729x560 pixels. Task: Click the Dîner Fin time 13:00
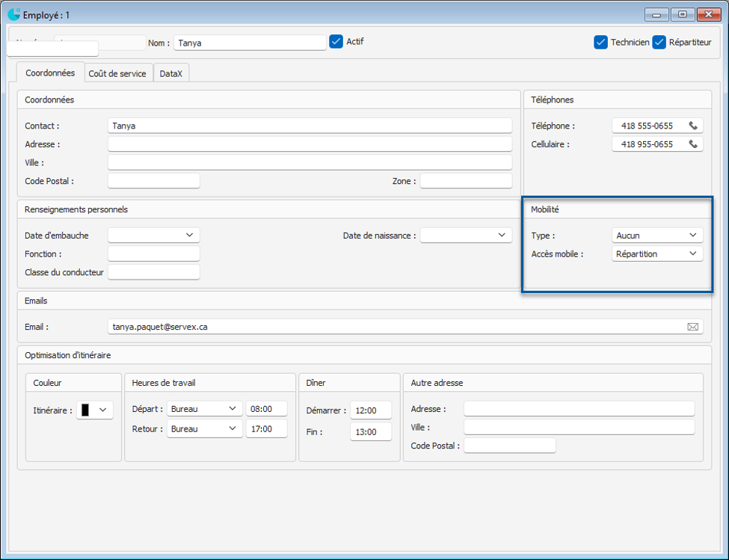tap(371, 431)
